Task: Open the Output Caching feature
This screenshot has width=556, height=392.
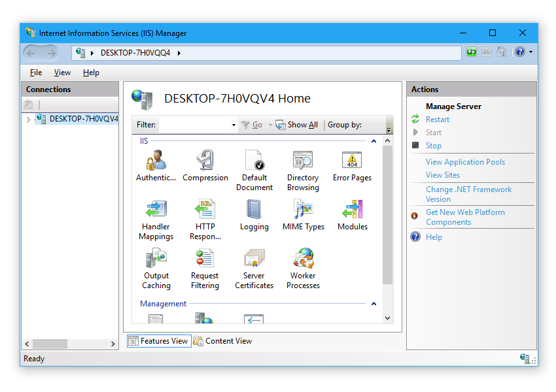Action: [156, 269]
